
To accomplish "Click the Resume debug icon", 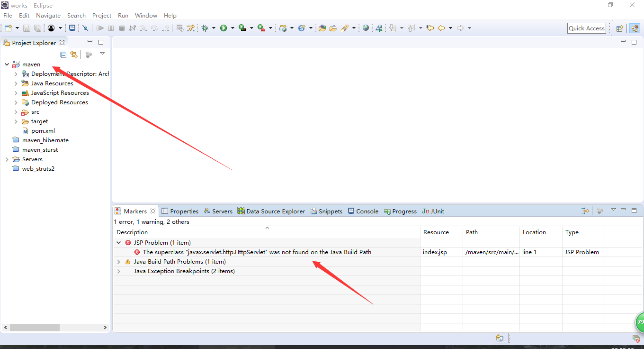I will click(x=100, y=28).
